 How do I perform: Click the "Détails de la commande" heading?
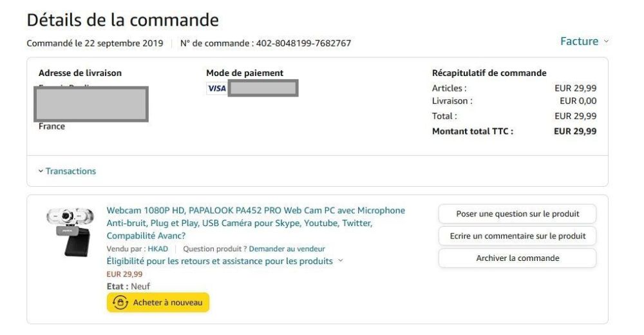tap(122, 20)
